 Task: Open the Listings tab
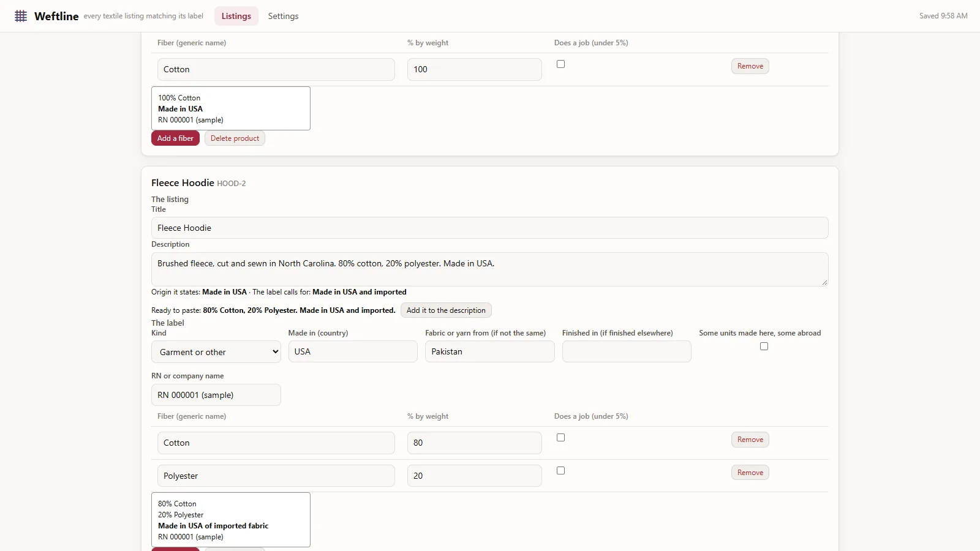(236, 16)
